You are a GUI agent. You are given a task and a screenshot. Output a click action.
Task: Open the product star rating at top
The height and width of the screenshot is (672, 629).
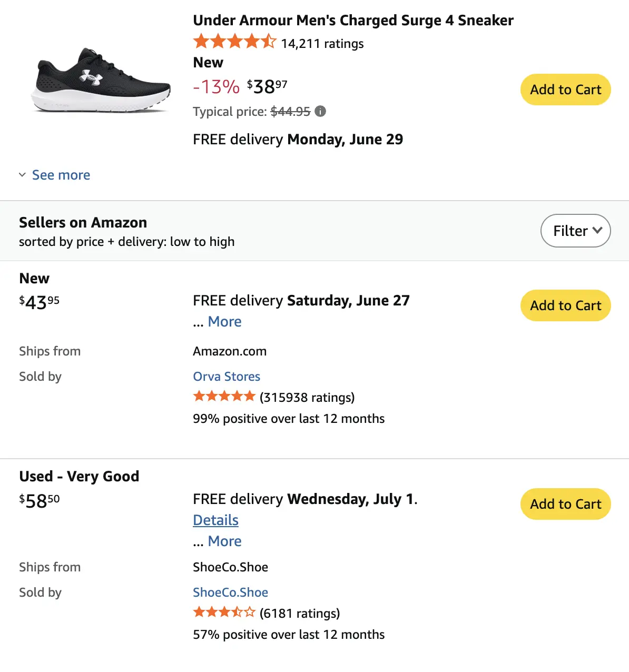tap(234, 41)
